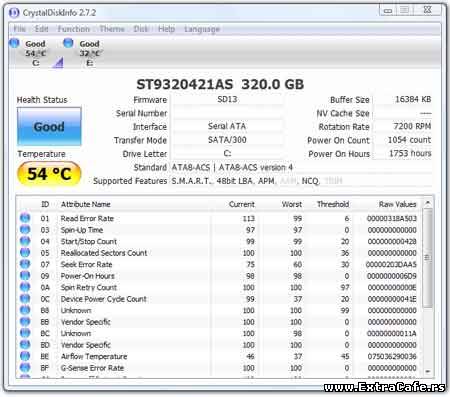Click the Firmware value SD13

pos(227,99)
